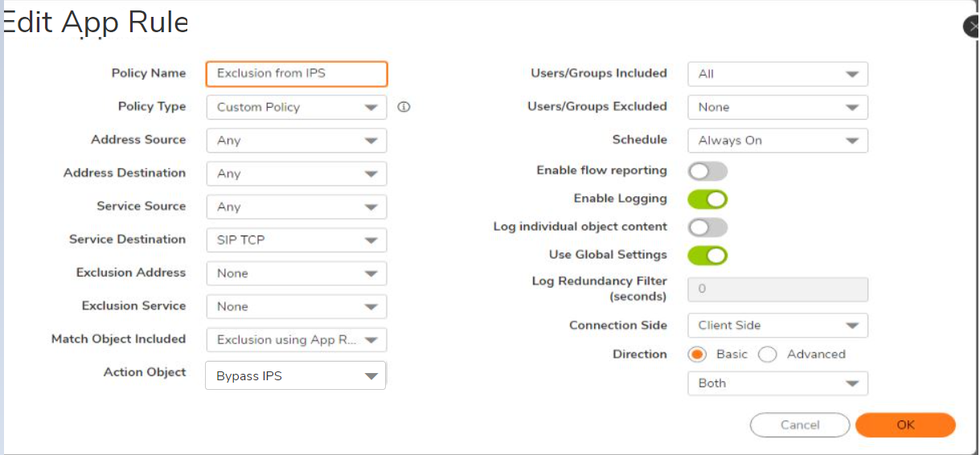Click the Policy Type info icon
Image resolution: width=980 pixels, height=455 pixels.
[x=404, y=107]
